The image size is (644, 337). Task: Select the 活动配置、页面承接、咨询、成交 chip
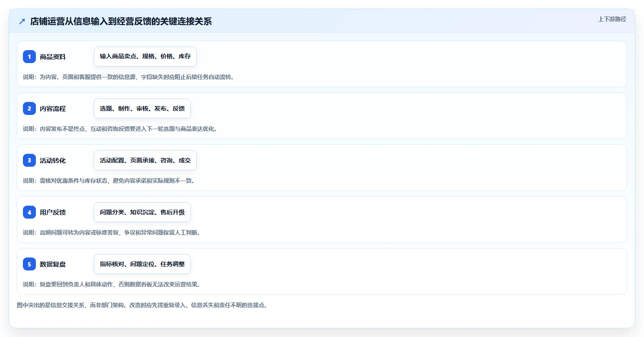click(x=145, y=160)
